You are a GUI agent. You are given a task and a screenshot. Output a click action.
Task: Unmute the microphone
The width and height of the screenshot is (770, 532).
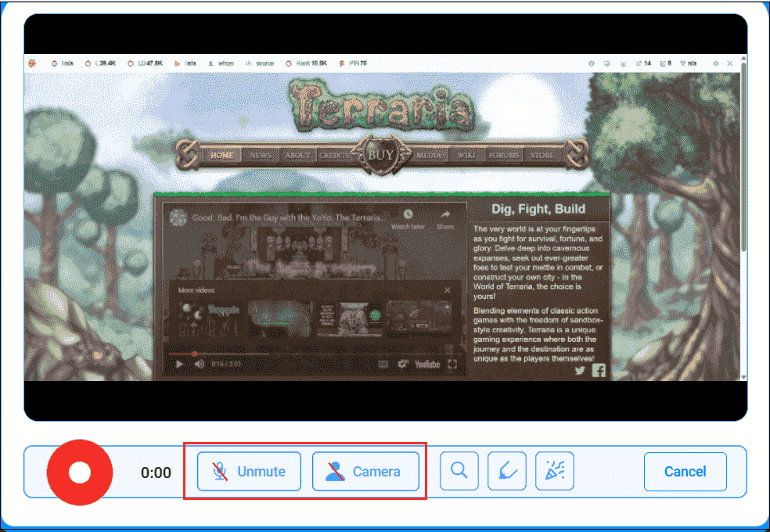point(248,471)
